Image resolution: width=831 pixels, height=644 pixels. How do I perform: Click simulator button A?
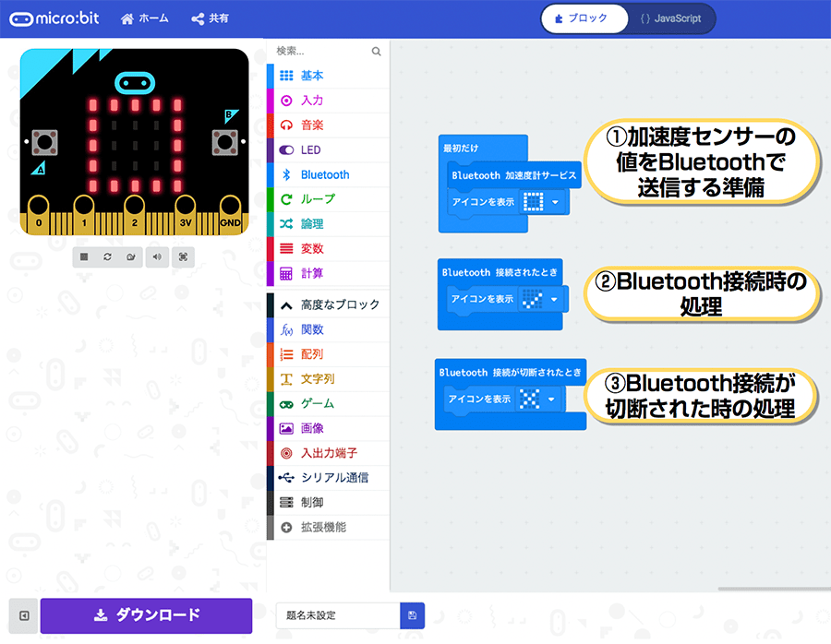44,142
